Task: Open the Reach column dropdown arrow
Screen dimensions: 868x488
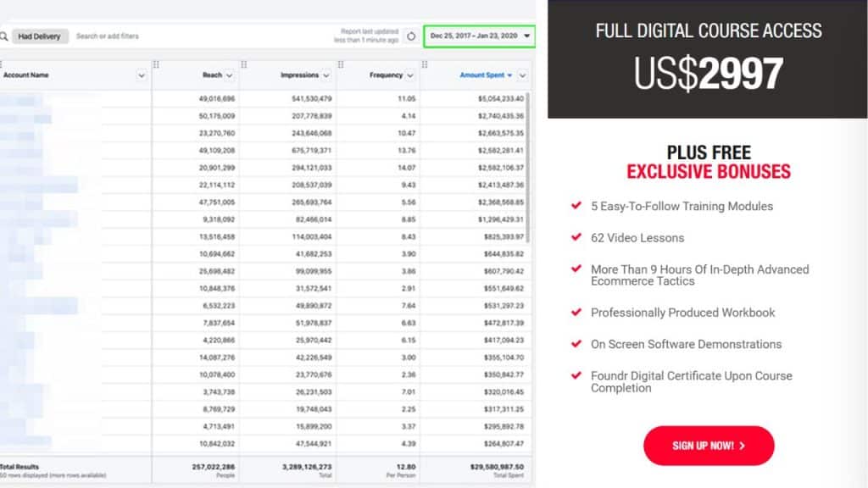Action: [x=229, y=75]
